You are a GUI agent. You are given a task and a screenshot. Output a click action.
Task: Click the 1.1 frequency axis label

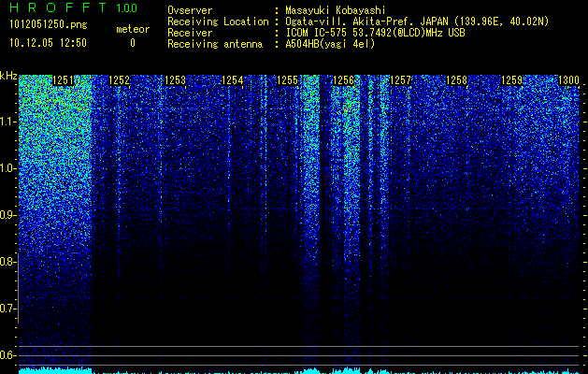8,122
